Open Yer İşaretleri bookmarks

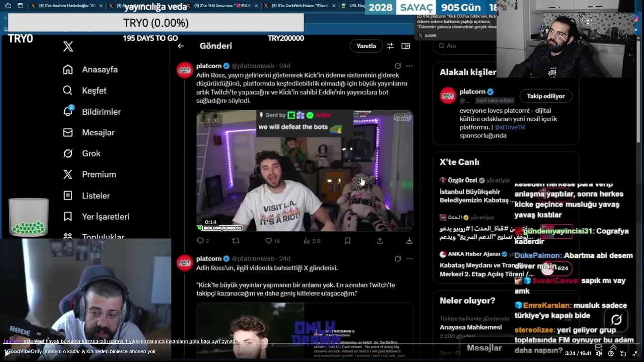click(x=97, y=217)
